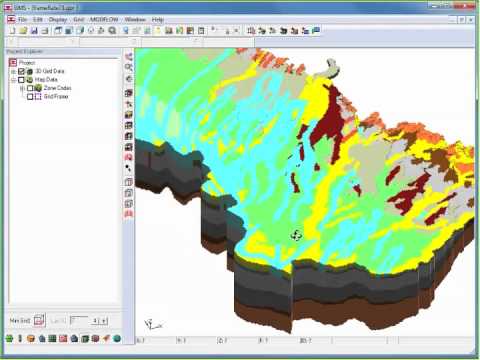This screenshot has width=480, height=360.
Task: Click the New document toolbar icon
Action: coord(12,31)
